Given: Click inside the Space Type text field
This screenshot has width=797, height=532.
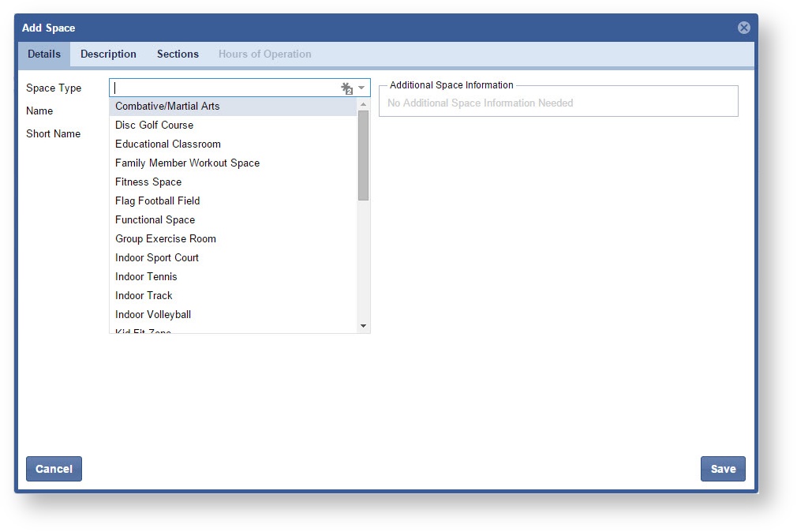Looking at the screenshot, I should [225, 88].
